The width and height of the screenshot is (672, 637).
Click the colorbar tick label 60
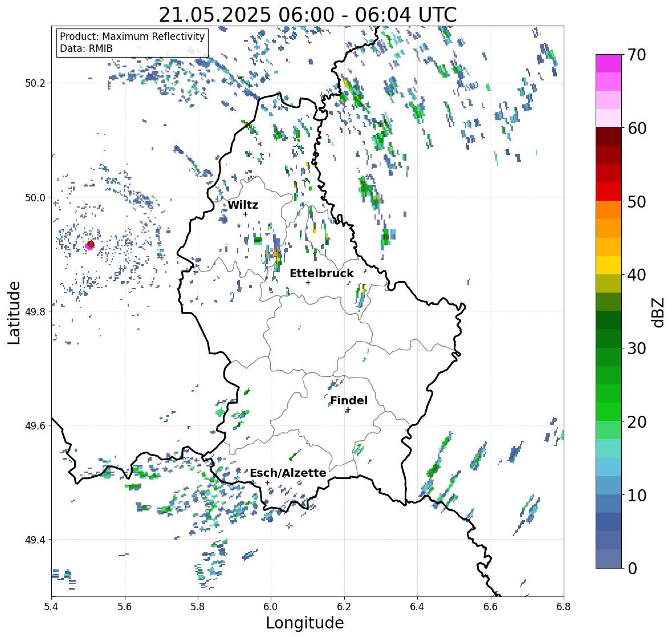pyautogui.click(x=637, y=128)
